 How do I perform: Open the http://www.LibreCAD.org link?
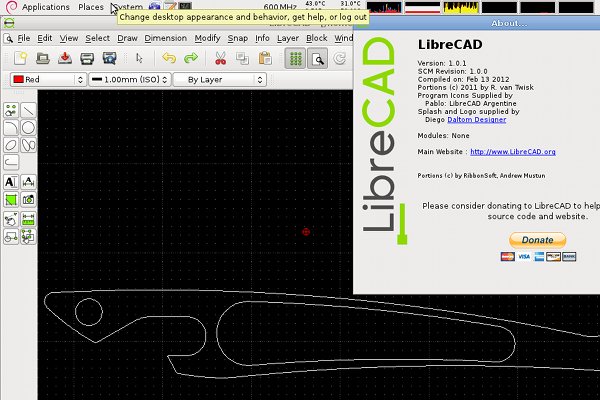point(513,152)
